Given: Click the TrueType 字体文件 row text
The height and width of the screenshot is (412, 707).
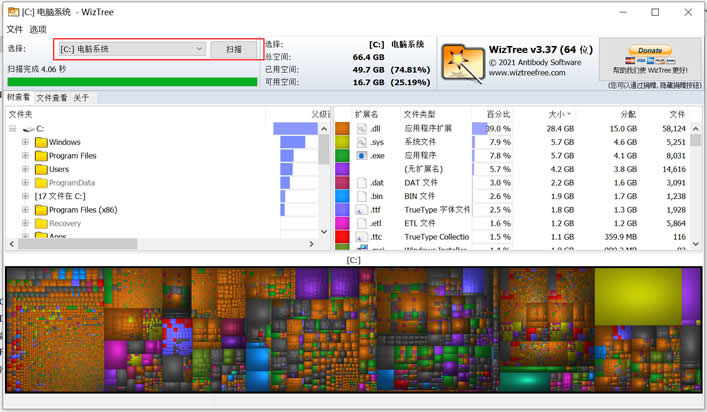Looking at the screenshot, I should tap(437, 210).
